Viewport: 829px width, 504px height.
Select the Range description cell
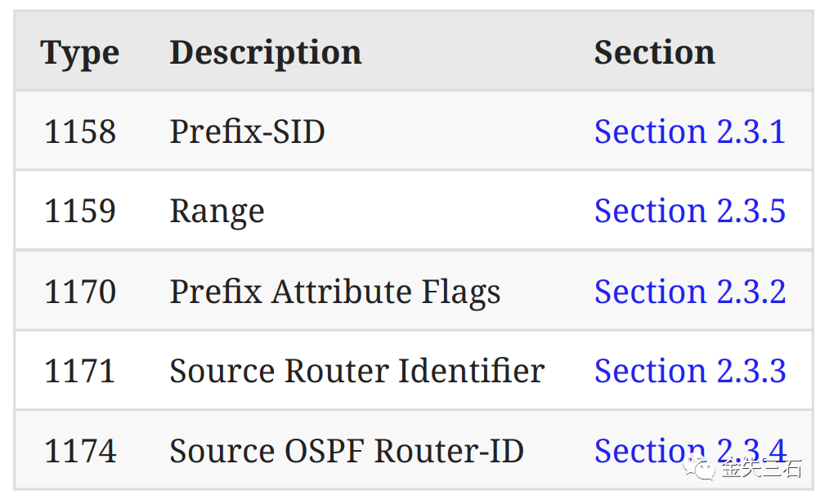(217, 212)
